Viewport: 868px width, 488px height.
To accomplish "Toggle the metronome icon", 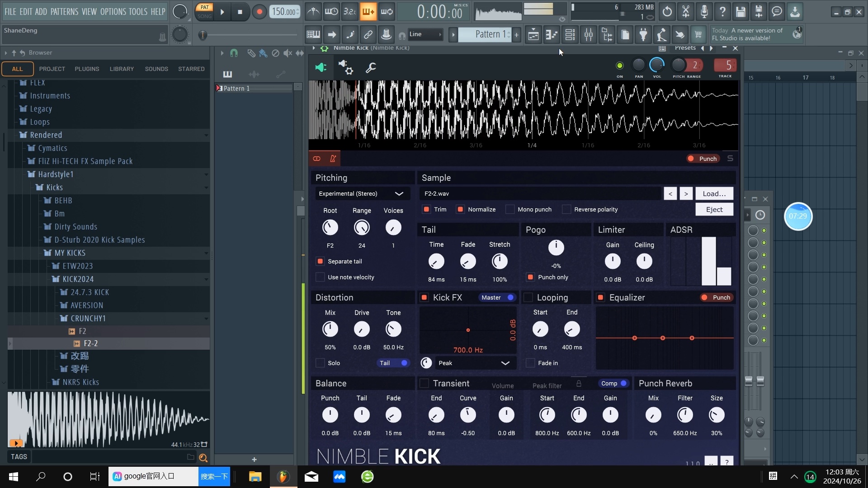I will pyautogui.click(x=313, y=12).
